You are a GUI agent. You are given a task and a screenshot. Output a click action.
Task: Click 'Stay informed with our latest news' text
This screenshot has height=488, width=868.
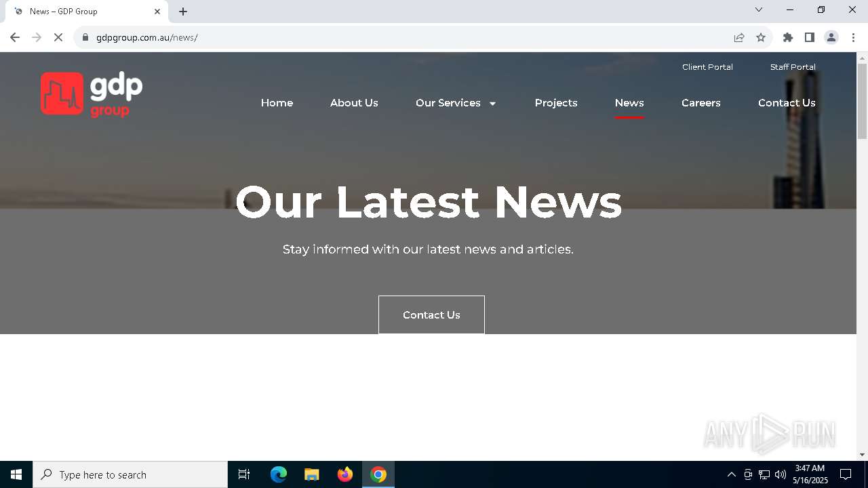coord(428,249)
